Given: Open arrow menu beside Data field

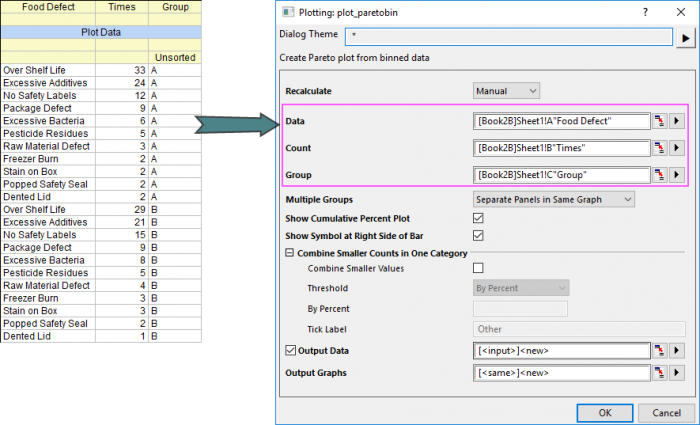Looking at the screenshot, I should [x=677, y=121].
